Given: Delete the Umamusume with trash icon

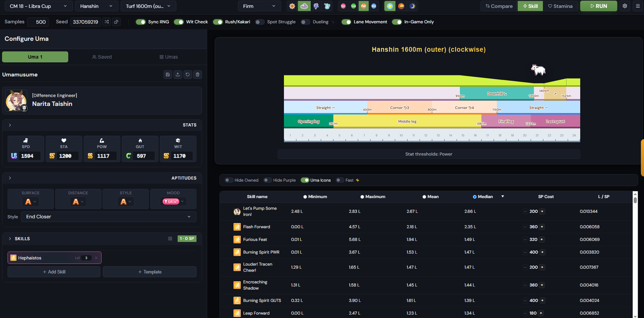Looking at the screenshot, I should point(198,74).
